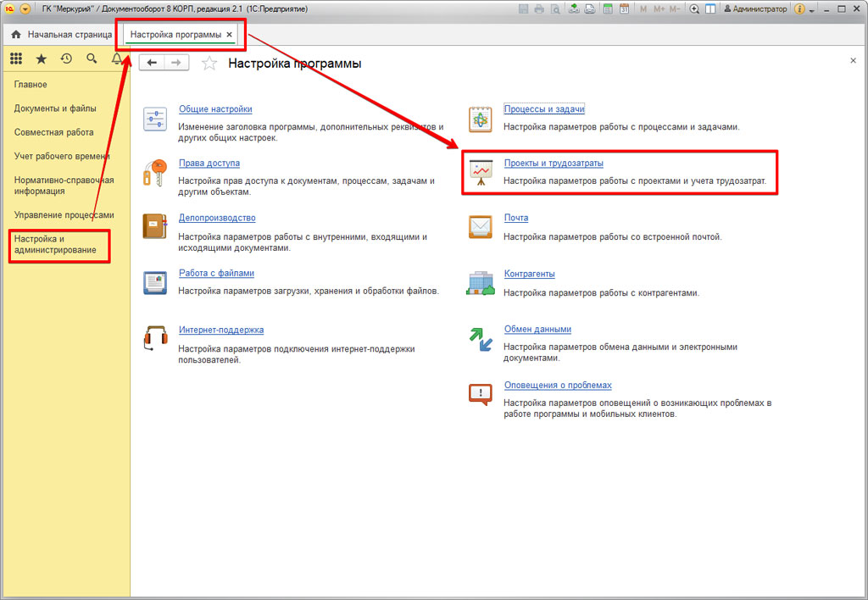Open the Права доступа link

point(209,164)
